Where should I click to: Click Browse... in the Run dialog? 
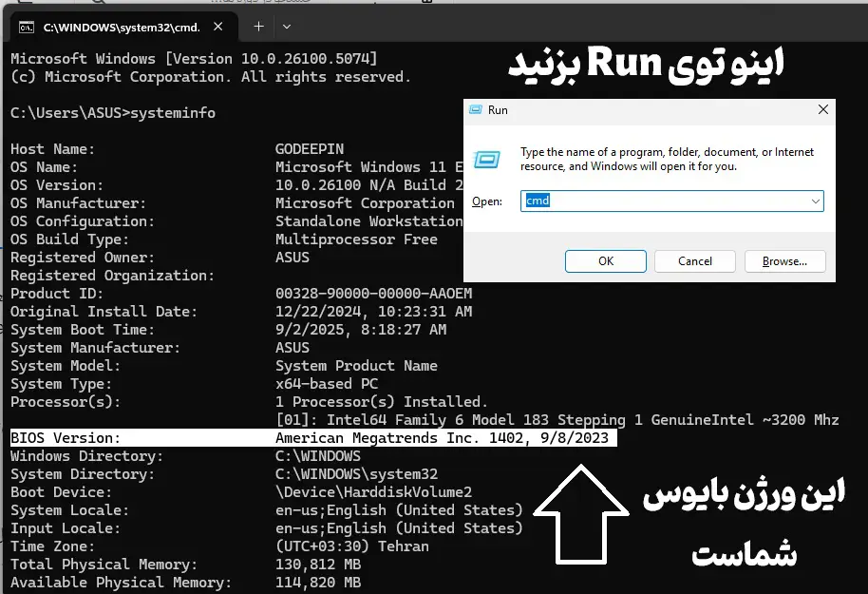click(785, 261)
